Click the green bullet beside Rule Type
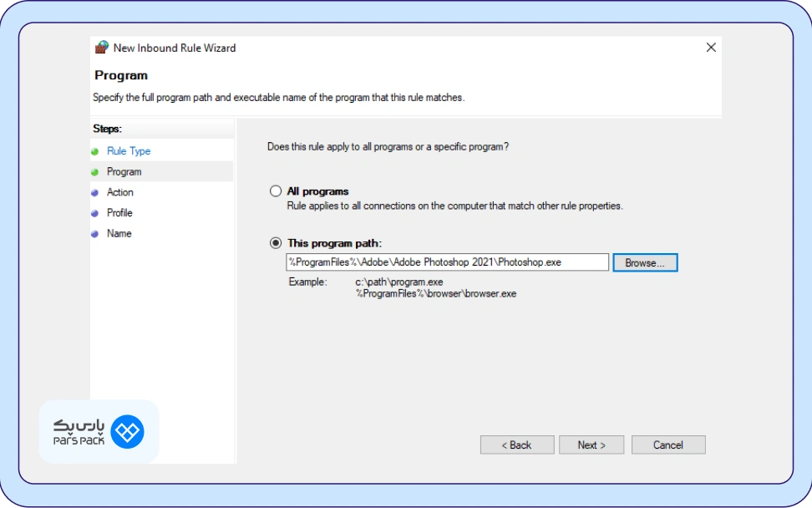 pos(95,151)
